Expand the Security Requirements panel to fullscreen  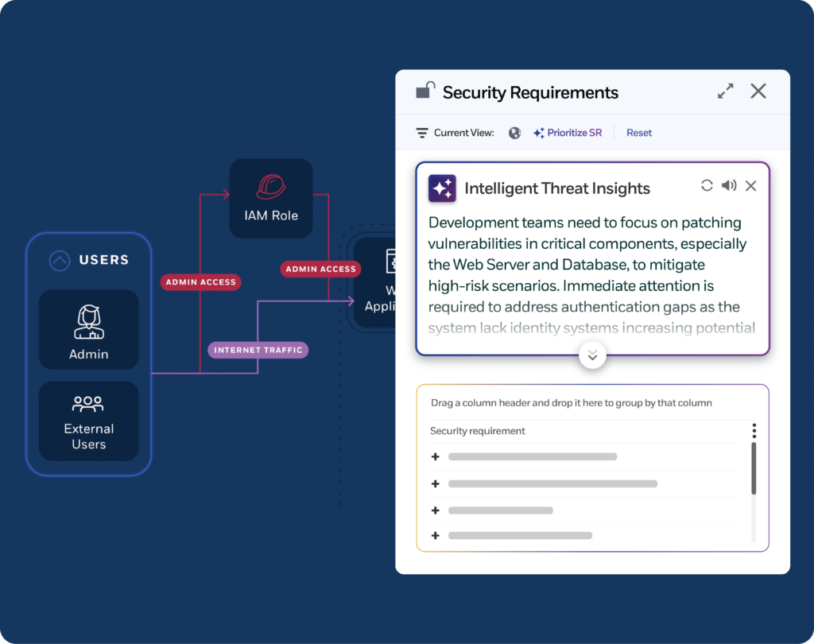point(725,91)
